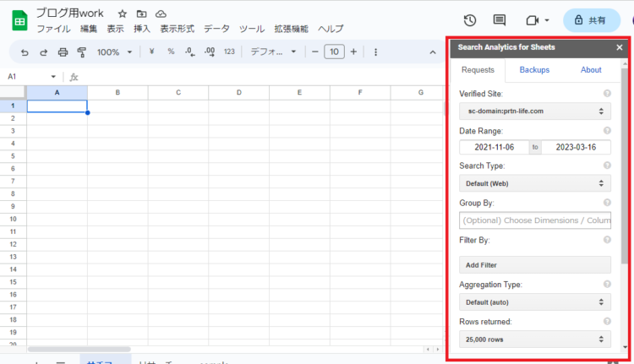Show help for Group By
This screenshot has height=364, width=634.
tap(607, 203)
